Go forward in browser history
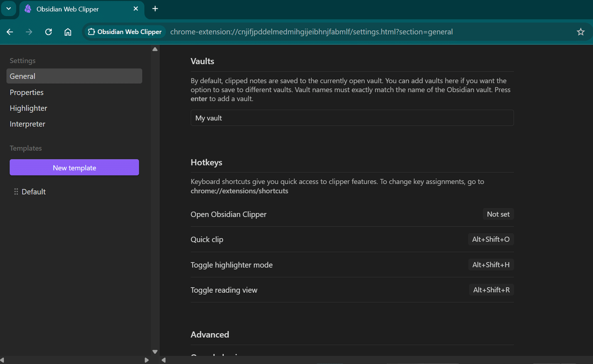593x364 pixels. pyautogui.click(x=29, y=32)
